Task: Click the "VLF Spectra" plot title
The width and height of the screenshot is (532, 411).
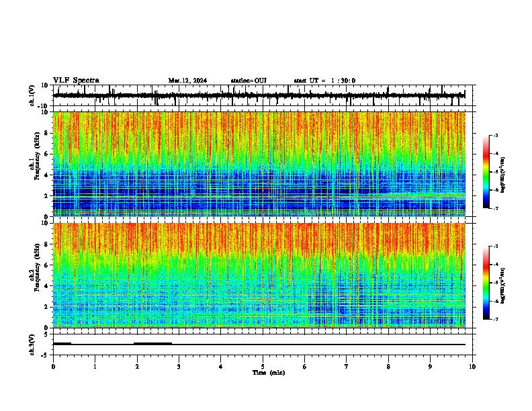Action: tap(76, 80)
